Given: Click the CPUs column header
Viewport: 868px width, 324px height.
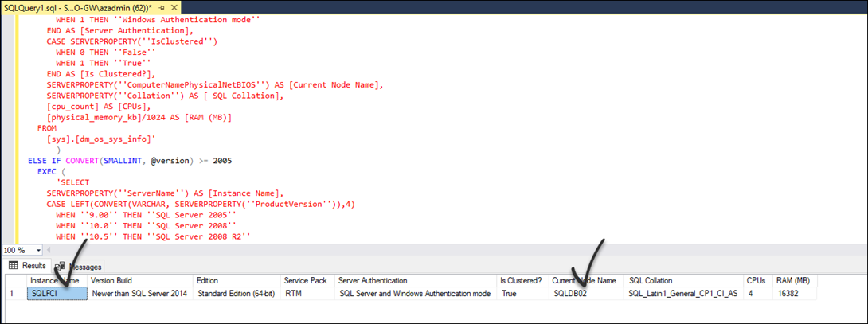Looking at the screenshot, I should (758, 281).
